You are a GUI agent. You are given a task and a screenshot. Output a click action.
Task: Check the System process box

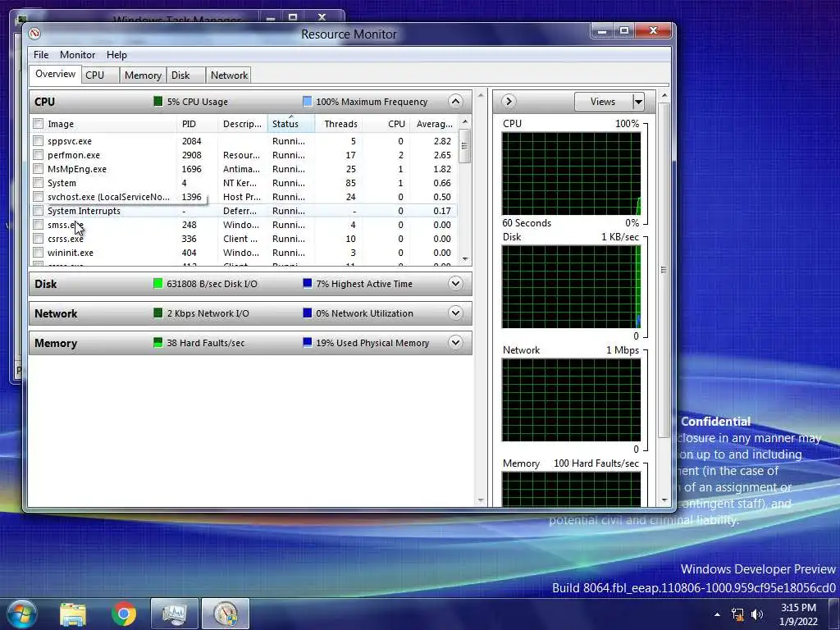point(38,183)
